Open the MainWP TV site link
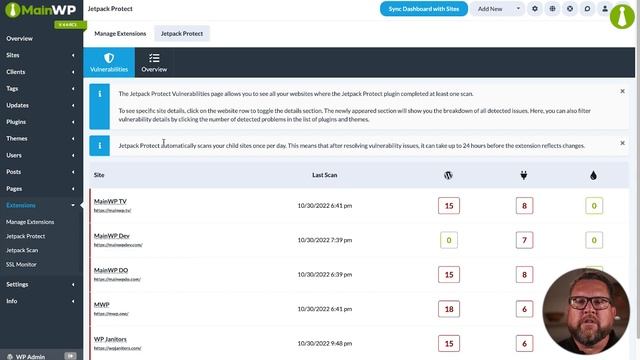640x360 pixels. 110,201
